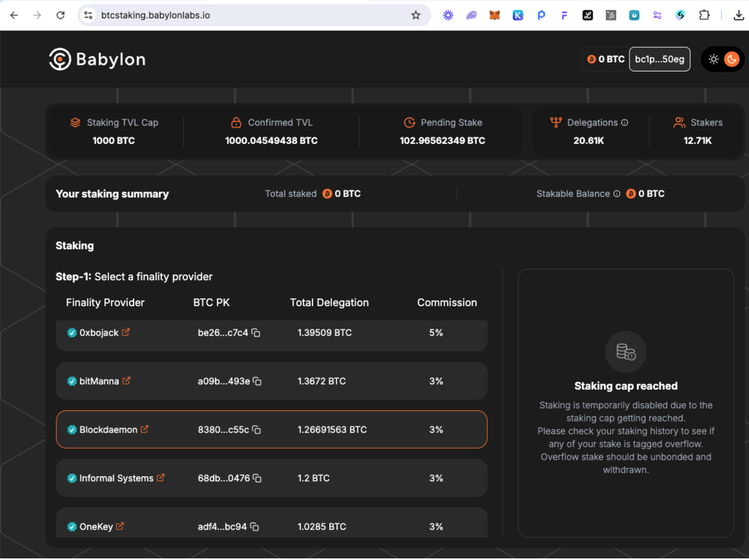The image size is (749, 560).
Task: Open the blue K wallet extension
Action: pyautogui.click(x=518, y=15)
